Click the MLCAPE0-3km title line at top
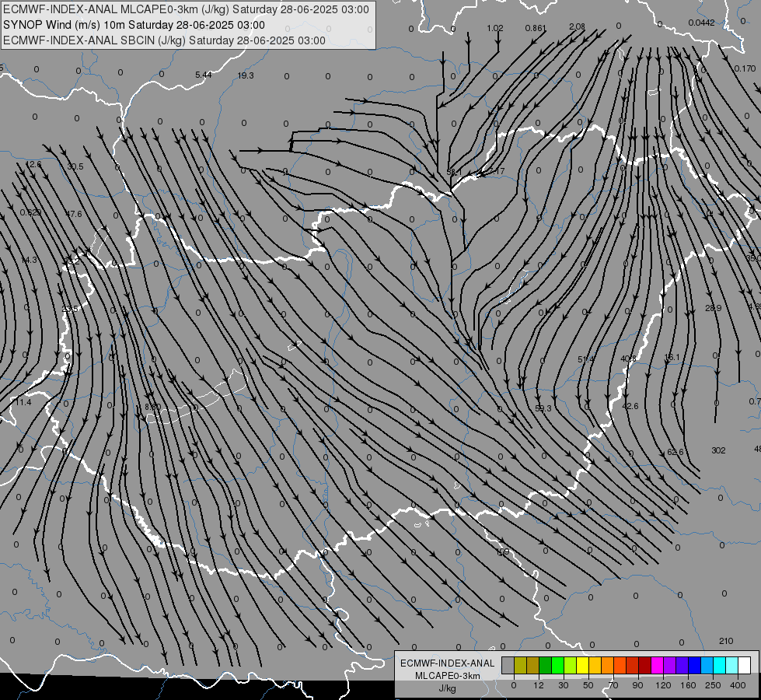761x700 pixels. (186, 9)
